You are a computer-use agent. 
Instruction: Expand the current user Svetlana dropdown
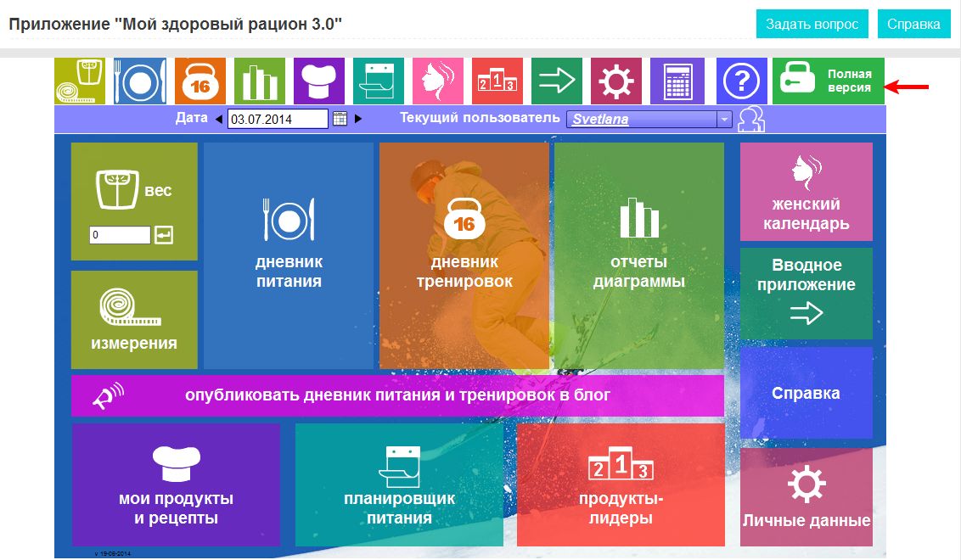(x=724, y=120)
